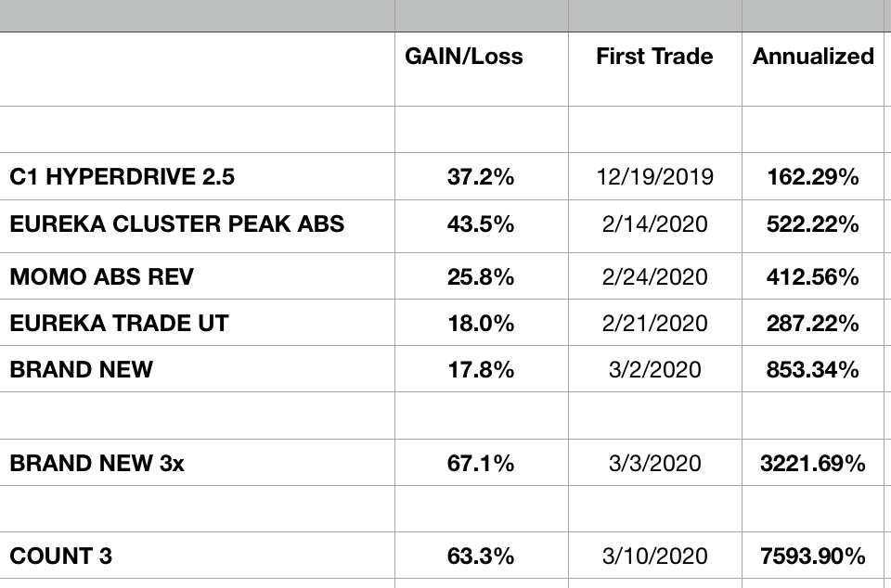The height and width of the screenshot is (588, 891).
Task: Select the 2/24/2020 date cell
Action: (x=654, y=276)
